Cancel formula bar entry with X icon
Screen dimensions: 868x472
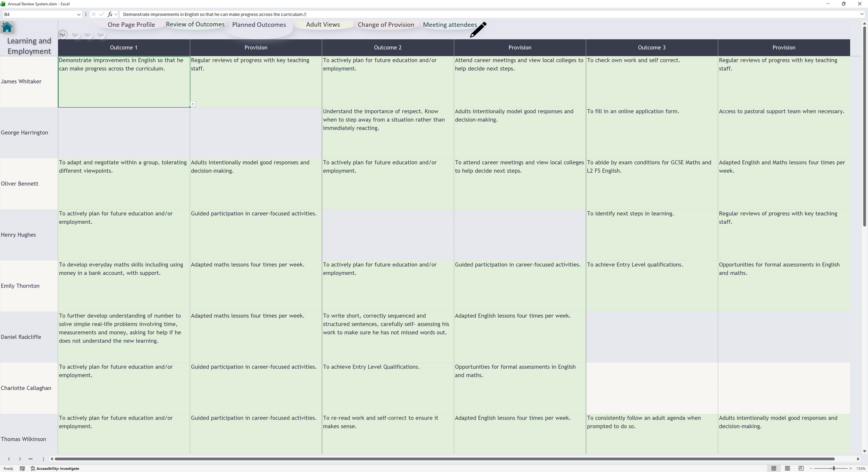pyautogui.click(x=93, y=14)
